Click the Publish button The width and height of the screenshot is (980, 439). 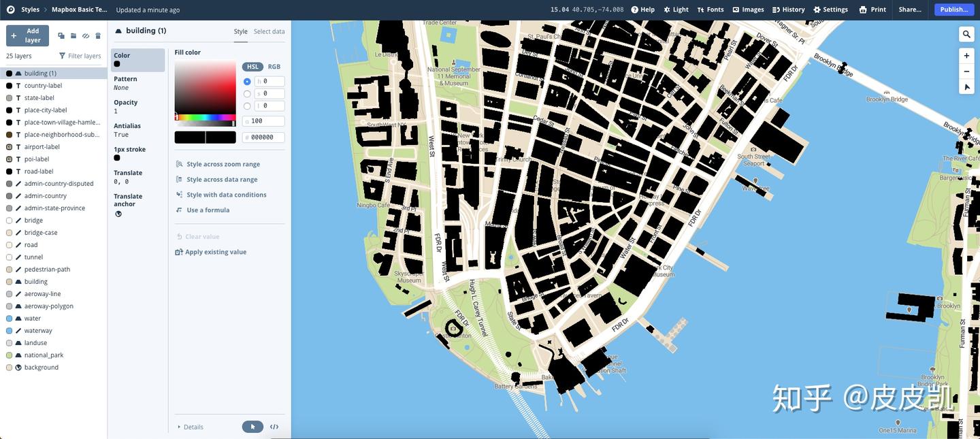[x=953, y=10]
